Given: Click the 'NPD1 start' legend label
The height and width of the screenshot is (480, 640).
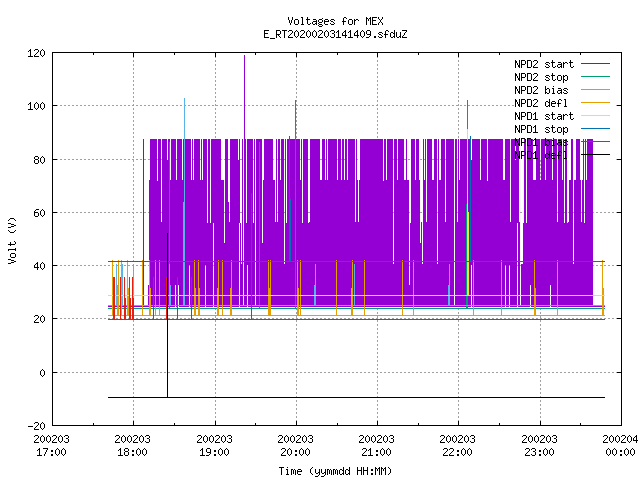Looking at the screenshot, I should pos(544,116).
